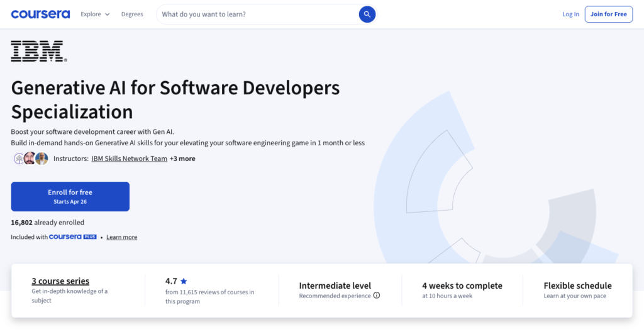644x334 pixels.
Task: Click the blue search magnifier button
Action: (367, 14)
